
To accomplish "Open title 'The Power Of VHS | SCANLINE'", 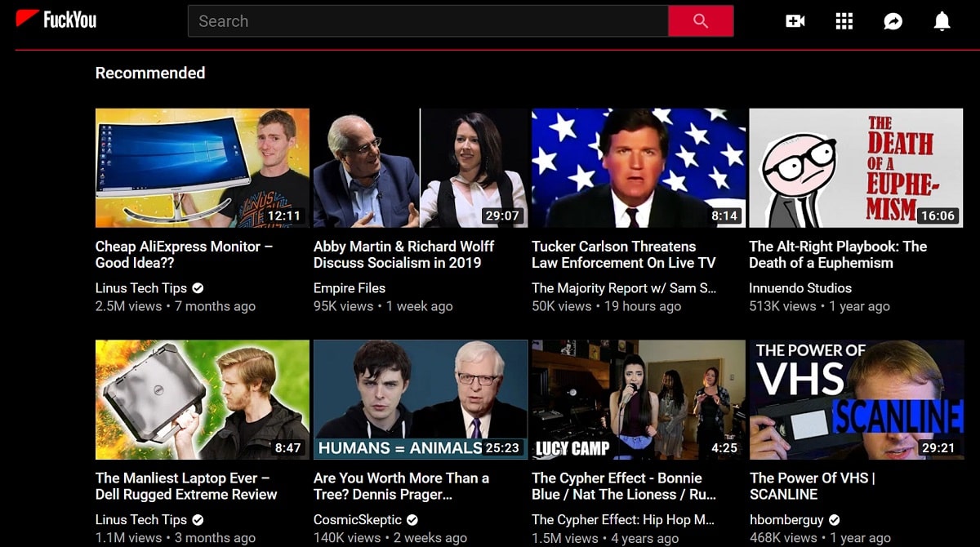I will [x=812, y=487].
